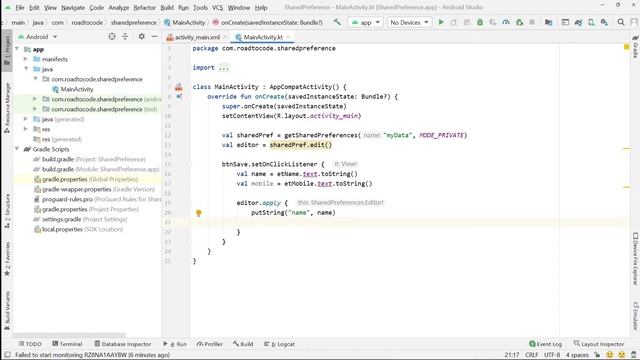Click the yellow inspection indicator atop editor
The height and width of the screenshot is (360, 640).
coord(627,47)
